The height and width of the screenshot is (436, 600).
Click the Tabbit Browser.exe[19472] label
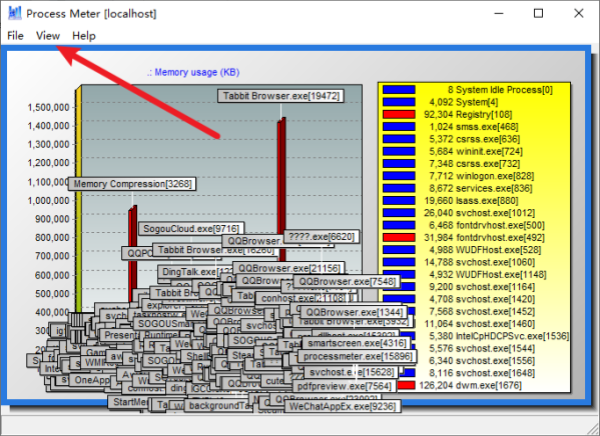coord(281,96)
